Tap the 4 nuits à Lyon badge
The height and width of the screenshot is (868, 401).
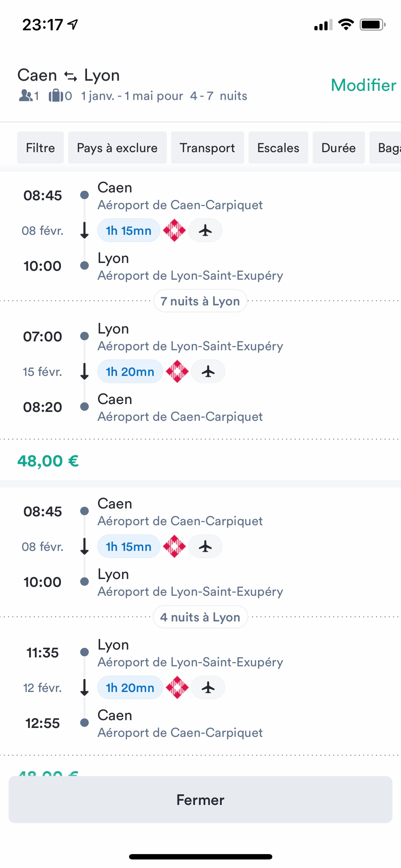click(x=200, y=617)
